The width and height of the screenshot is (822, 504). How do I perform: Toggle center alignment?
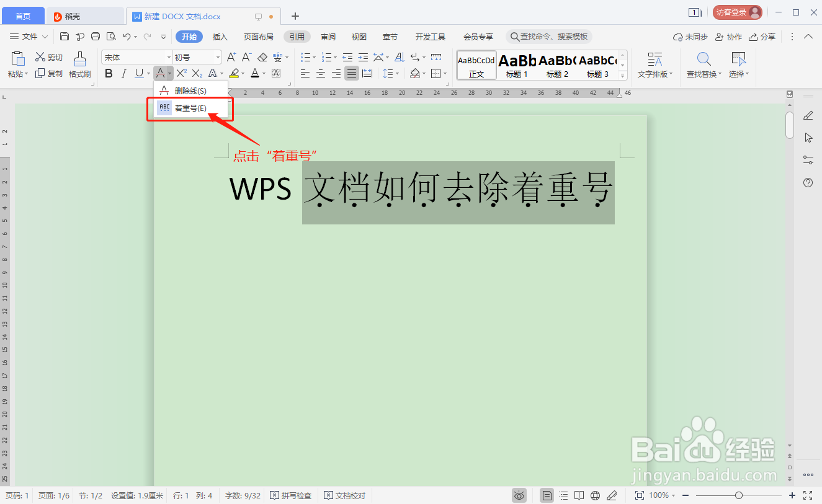(x=321, y=74)
